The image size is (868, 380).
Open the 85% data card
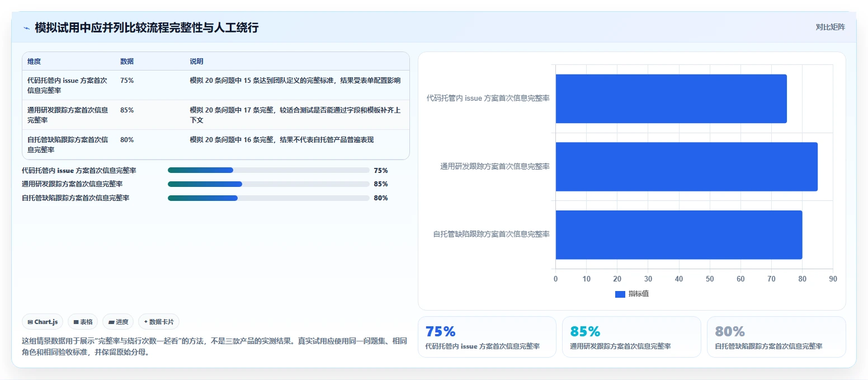(x=631, y=337)
